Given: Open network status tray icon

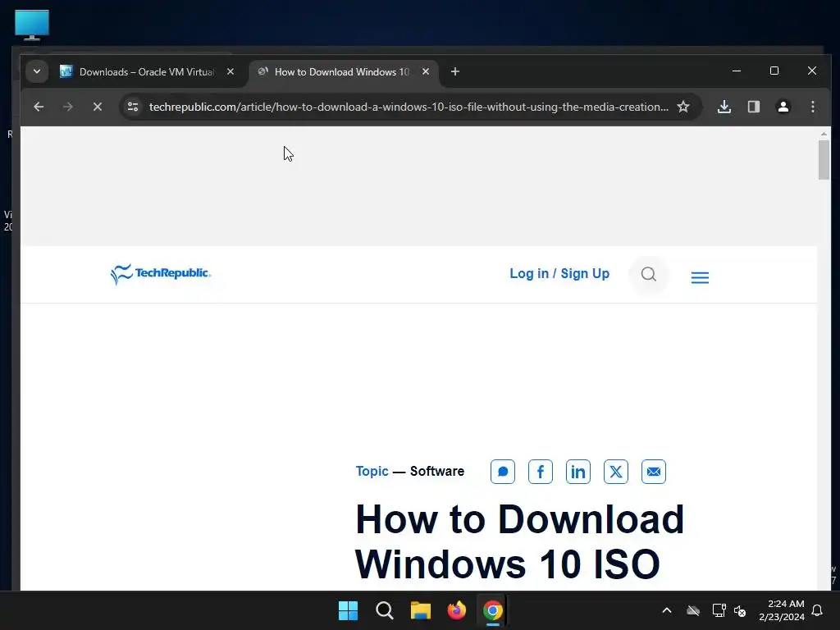Looking at the screenshot, I should click(x=719, y=610).
